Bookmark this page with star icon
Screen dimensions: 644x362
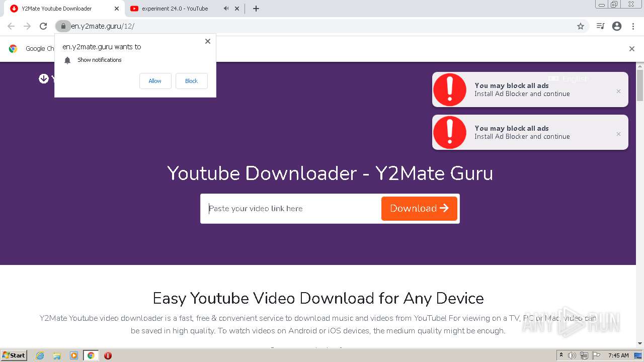click(581, 26)
